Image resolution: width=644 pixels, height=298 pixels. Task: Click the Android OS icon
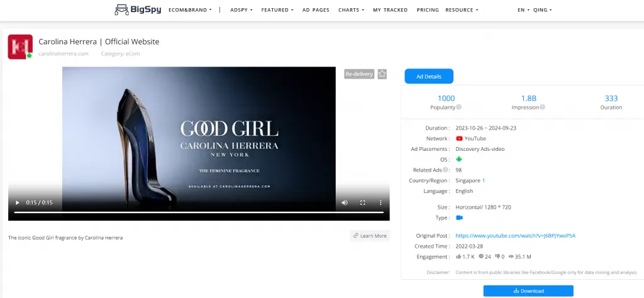(x=459, y=159)
